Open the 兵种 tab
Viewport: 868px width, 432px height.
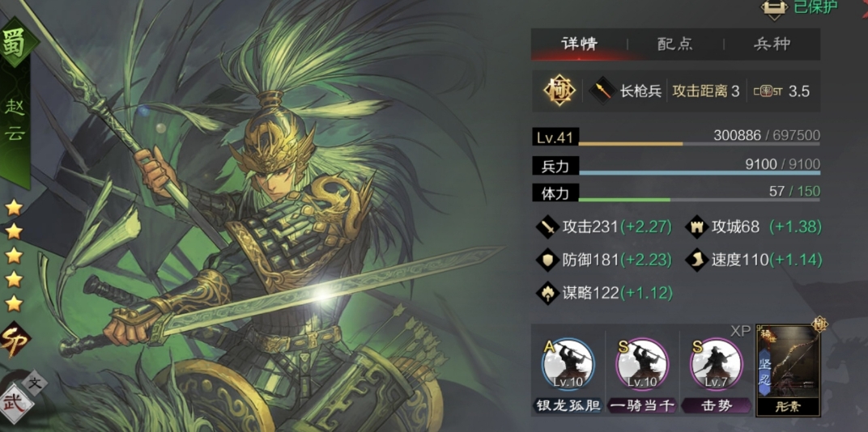point(772,44)
